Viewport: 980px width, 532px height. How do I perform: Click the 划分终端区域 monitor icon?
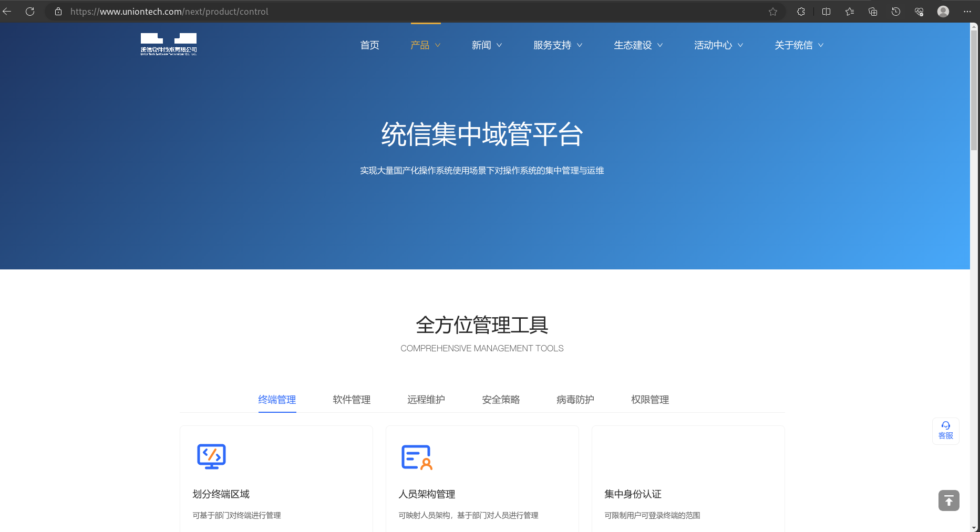[211, 456]
